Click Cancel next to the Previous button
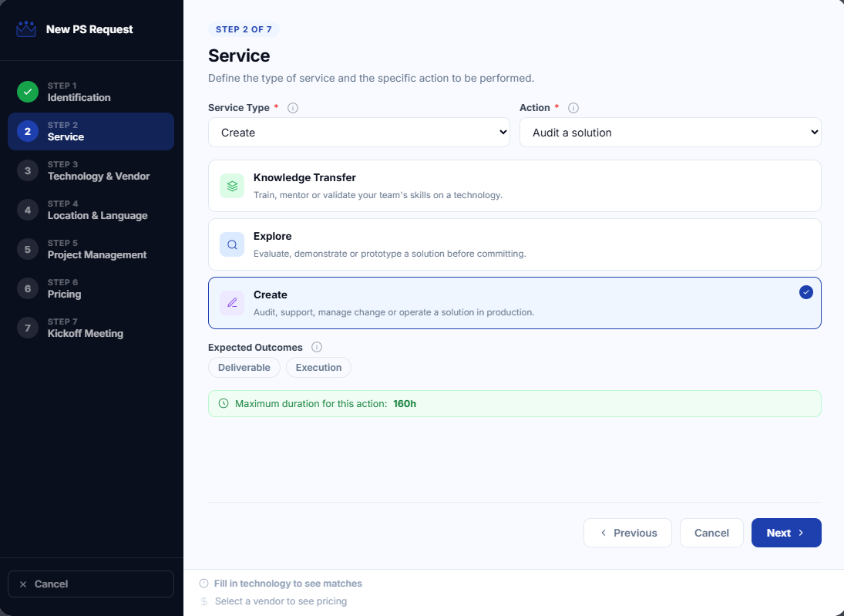844x616 pixels. (x=711, y=533)
